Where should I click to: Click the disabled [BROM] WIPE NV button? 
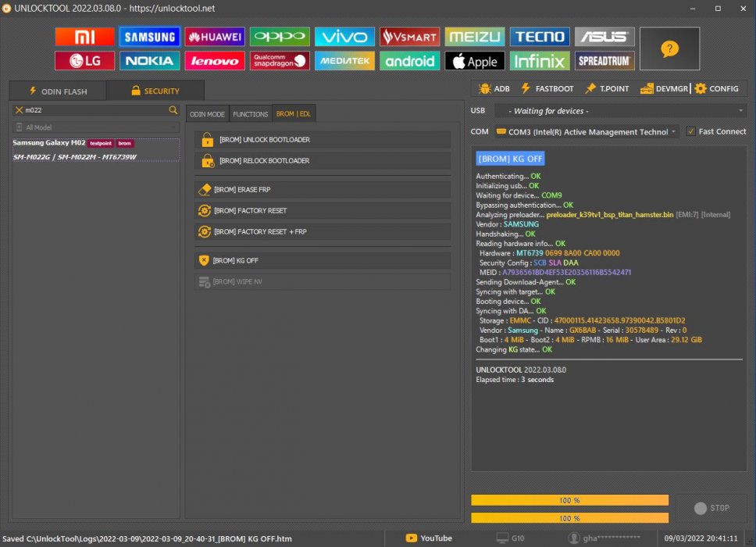(x=323, y=281)
